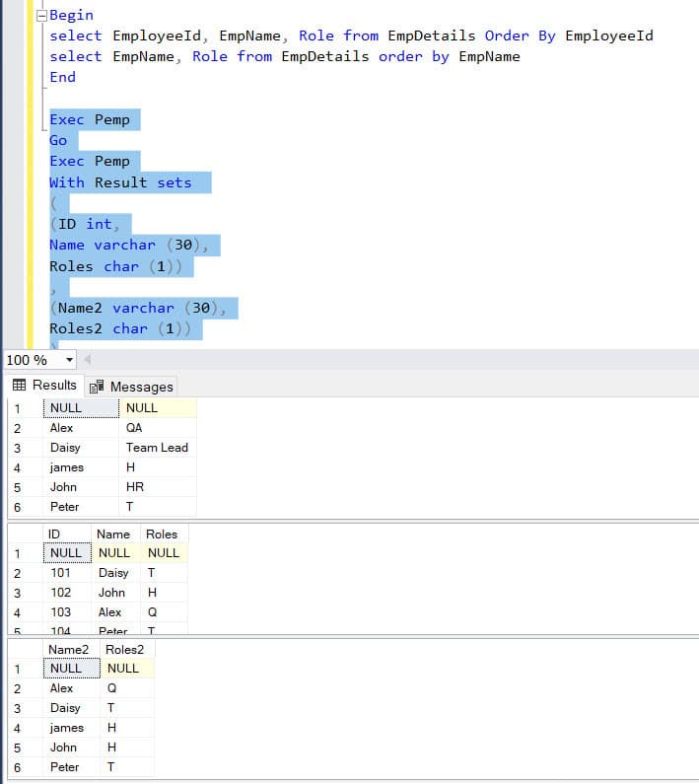Viewport: 699px width, 784px height.
Task: Click the Roles2 char (1) line
Action: coord(120,329)
